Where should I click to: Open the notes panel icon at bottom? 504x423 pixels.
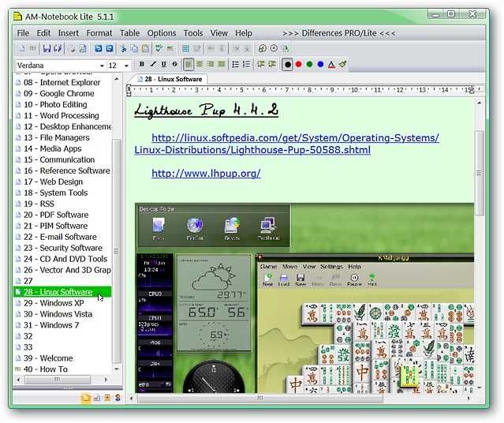coord(85,399)
